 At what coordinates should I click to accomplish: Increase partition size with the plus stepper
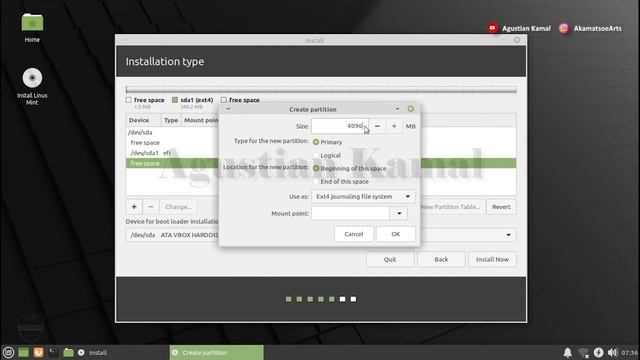(x=394, y=127)
